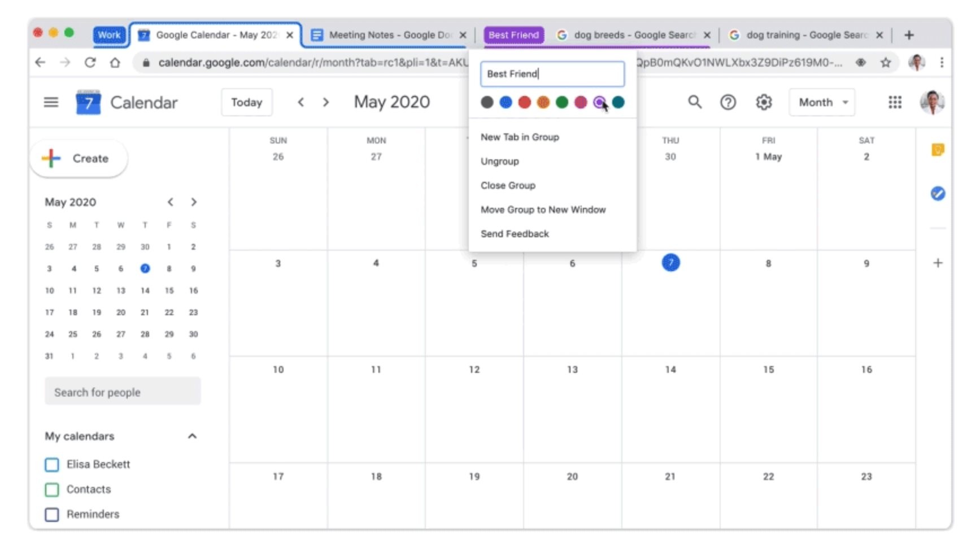The width and height of the screenshot is (980, 553).
Task: Open Calendar settings gear
Action: coord(764,102)
